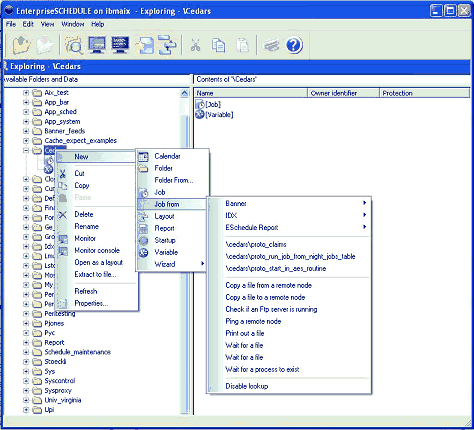The image size is (474, 430).
Task: Open the Wizard submenu entry
Action: point(172,264)
